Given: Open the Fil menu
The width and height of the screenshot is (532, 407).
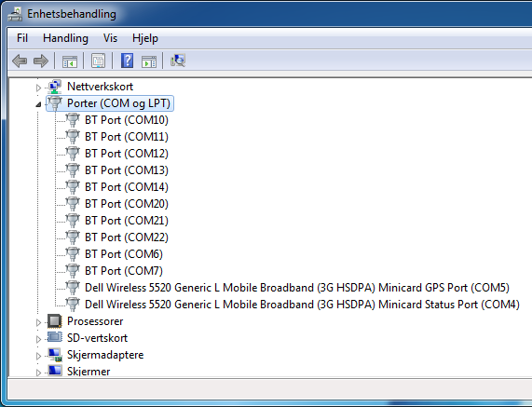Looking at the screenshot, I should pyautogui.click(x=22, y=38).
